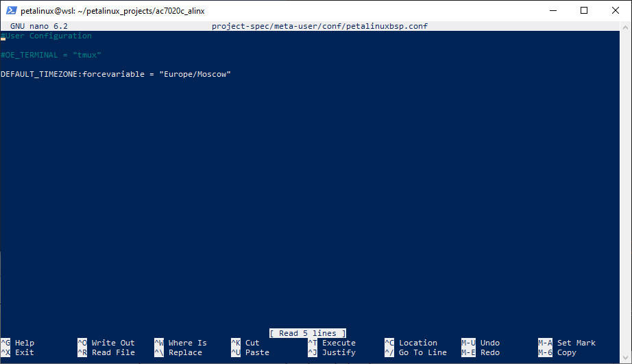
Task: Click the scrollbar up arrow
Action: [x=626, y=27]
